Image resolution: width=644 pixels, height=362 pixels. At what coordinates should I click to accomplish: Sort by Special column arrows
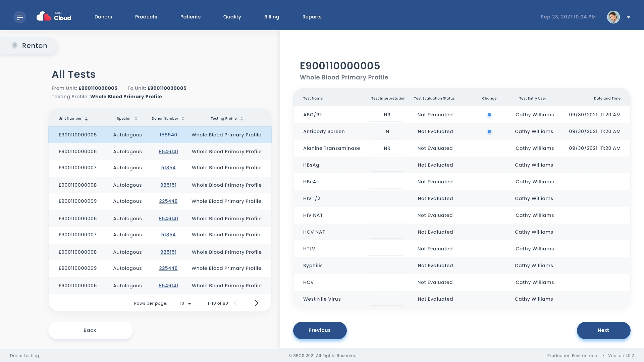pos(136,119)
